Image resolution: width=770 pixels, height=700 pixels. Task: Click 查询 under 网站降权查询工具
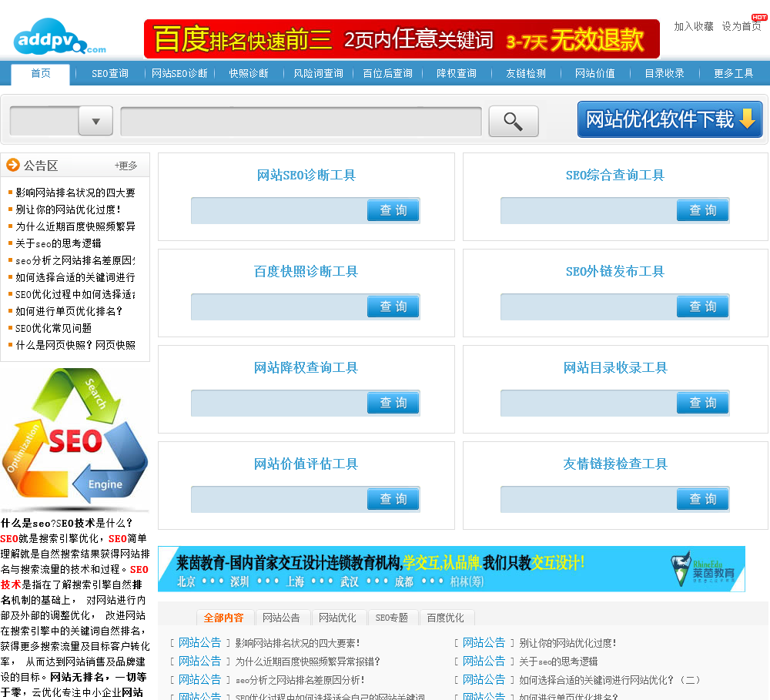[x=393, y=403]
